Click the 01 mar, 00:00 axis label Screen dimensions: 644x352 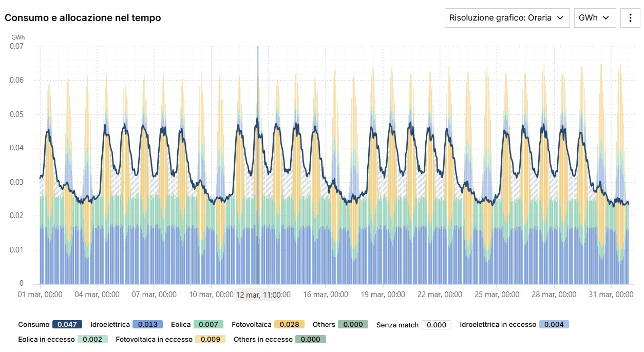point(40,295)
